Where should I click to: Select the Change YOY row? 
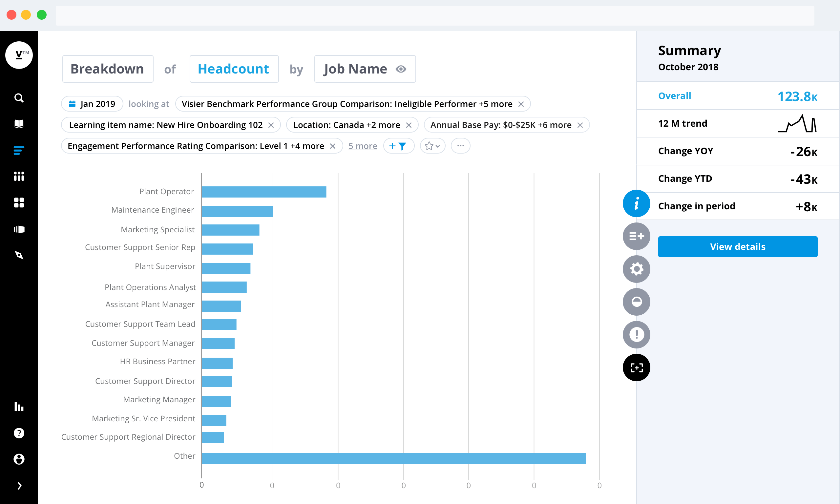pos(738,151)
